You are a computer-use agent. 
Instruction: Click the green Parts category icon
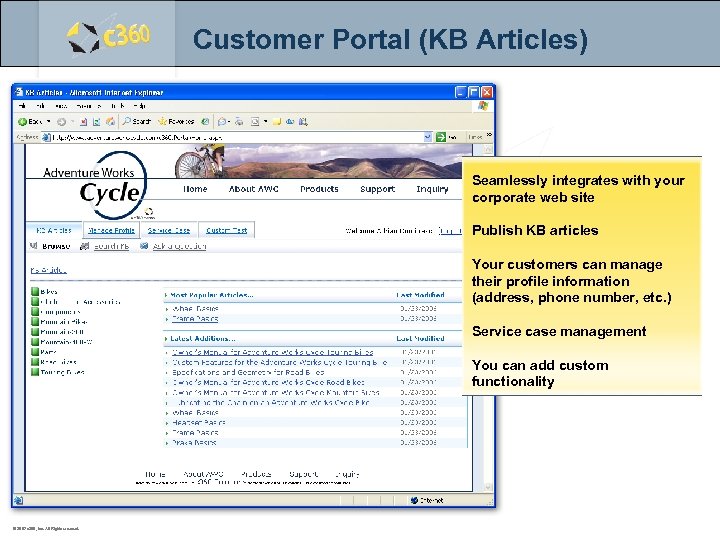click(35, 352)
